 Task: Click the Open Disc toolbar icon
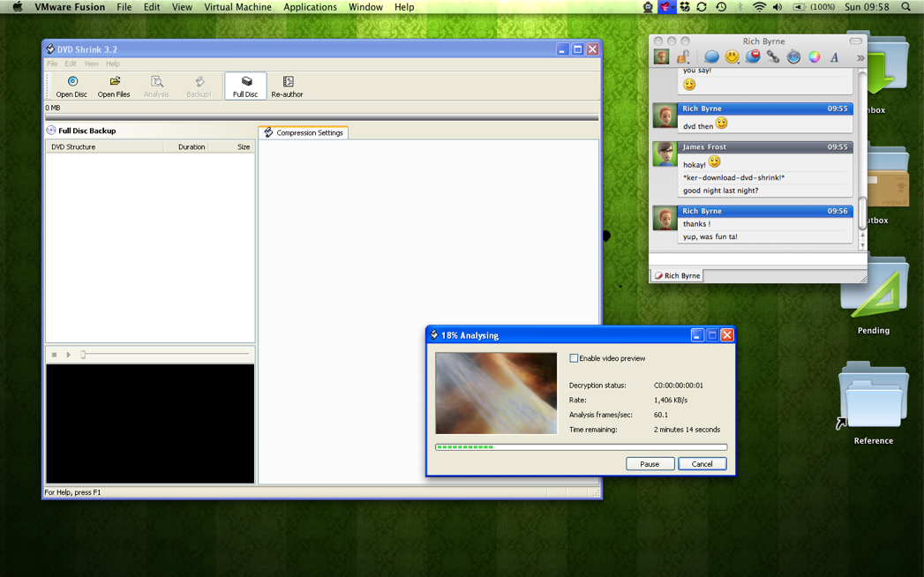pyautogui.click(x=71, y=86)
